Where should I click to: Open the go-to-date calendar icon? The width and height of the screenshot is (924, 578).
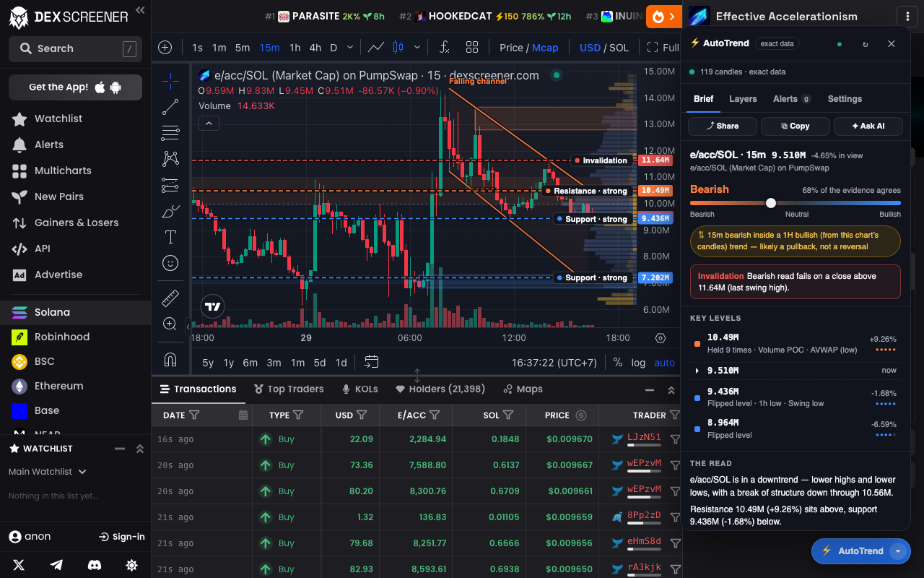point(372,362)
